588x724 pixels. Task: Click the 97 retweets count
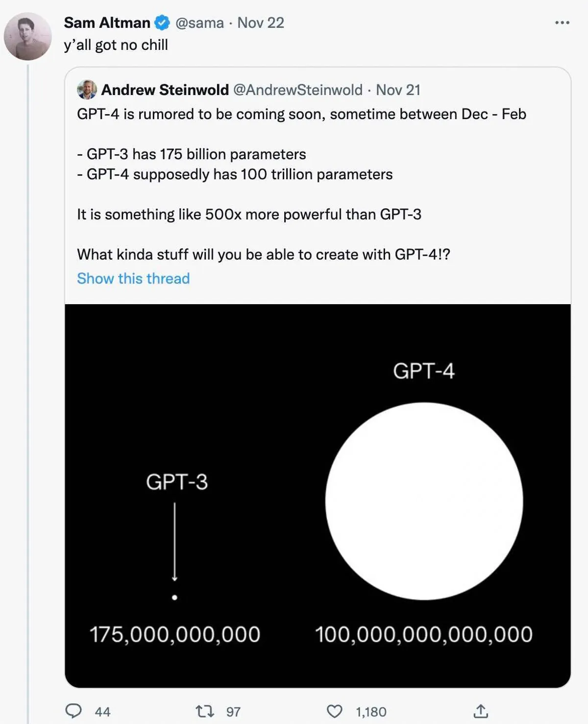point(233,712)
